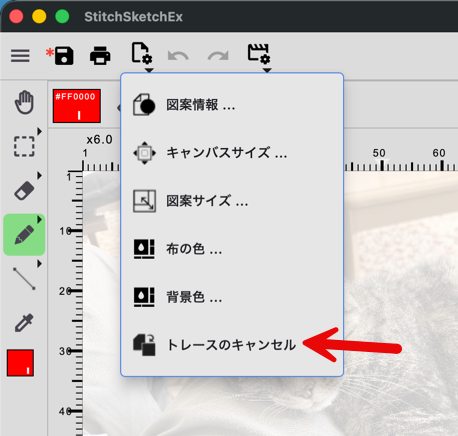This screenshot has width=458, height=436.
Task: Expand eraser tool options triangle
Action: (39, 175)
